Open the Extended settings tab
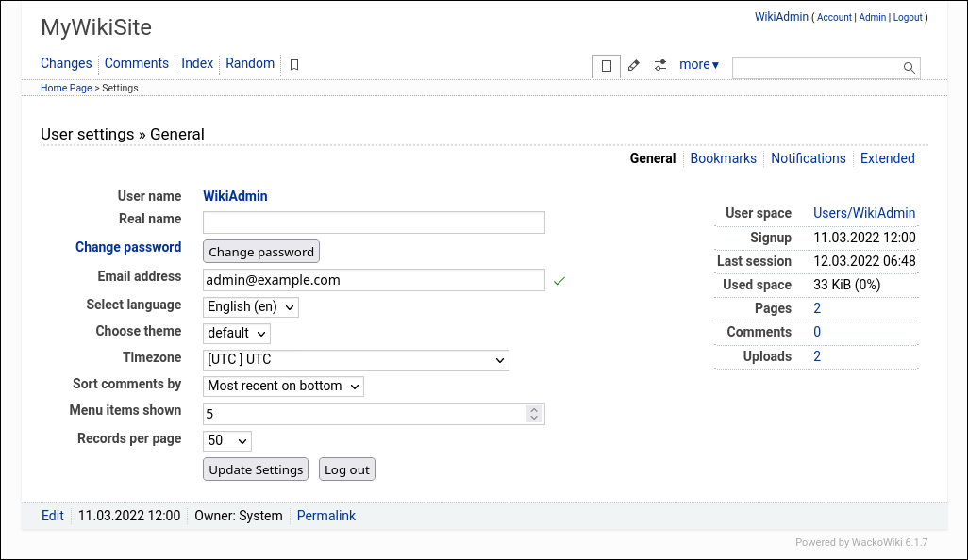 [887, 158]
